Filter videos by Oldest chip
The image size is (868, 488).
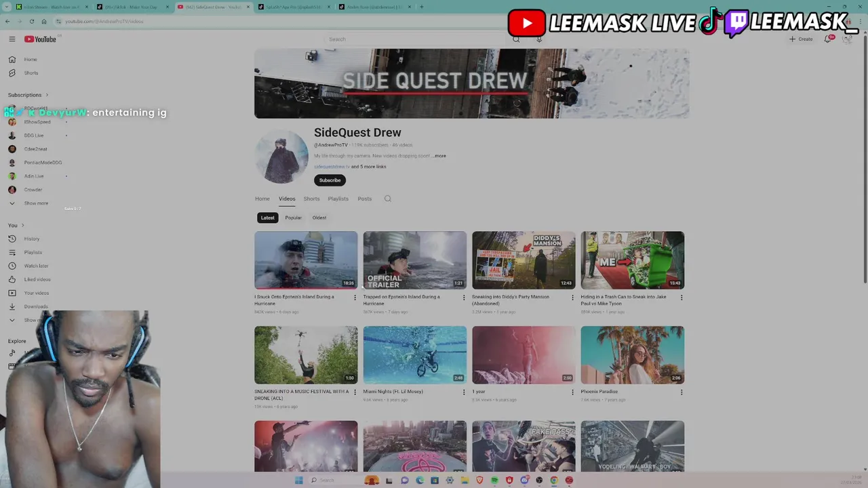(x=319, y=218)
